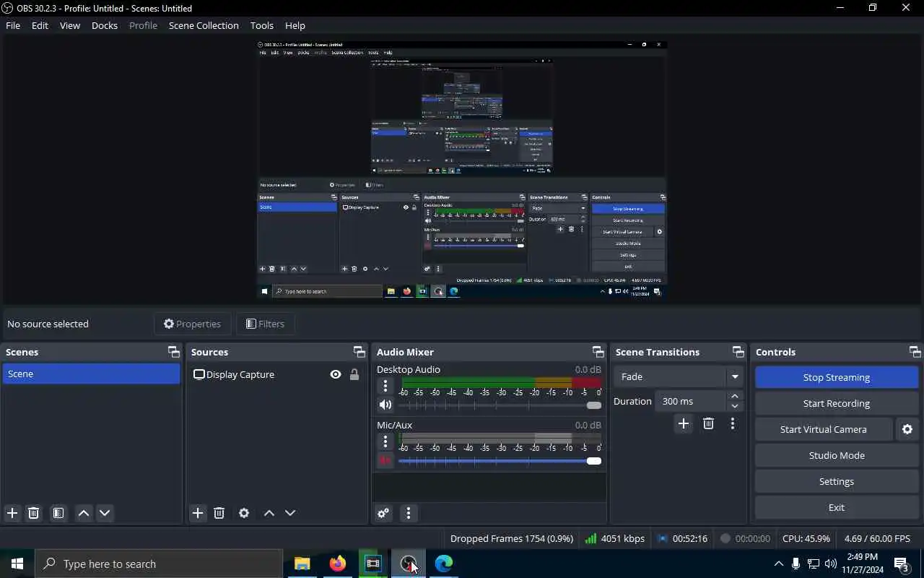Move scene up arrow in Scenes panel
This screenshot has width=924, height=578.
84,513
